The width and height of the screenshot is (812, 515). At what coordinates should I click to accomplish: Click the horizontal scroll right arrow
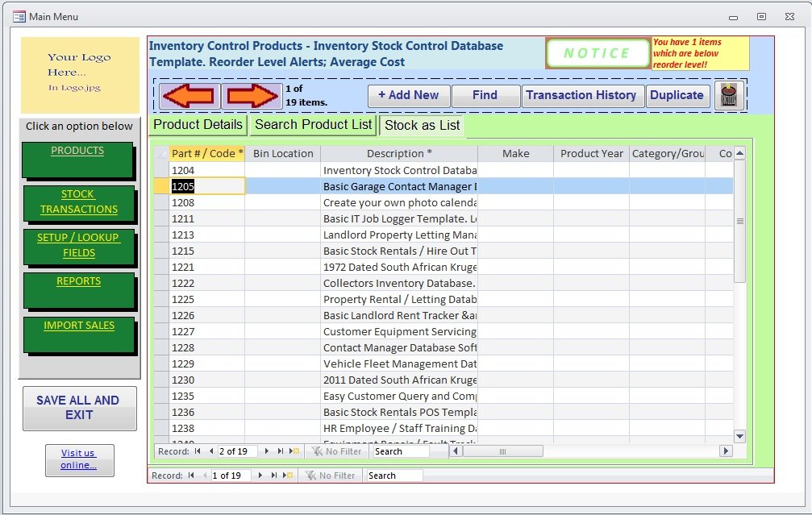pos(725,451)
